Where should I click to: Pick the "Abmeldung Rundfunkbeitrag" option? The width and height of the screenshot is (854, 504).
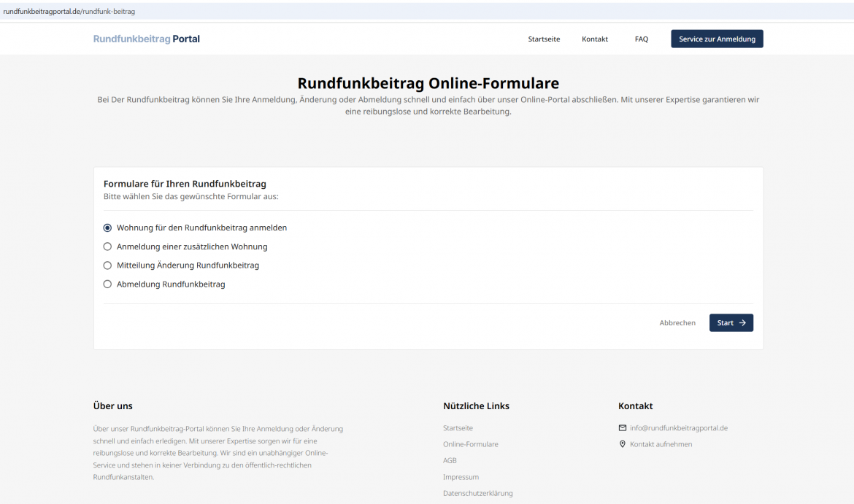point(107,284)
